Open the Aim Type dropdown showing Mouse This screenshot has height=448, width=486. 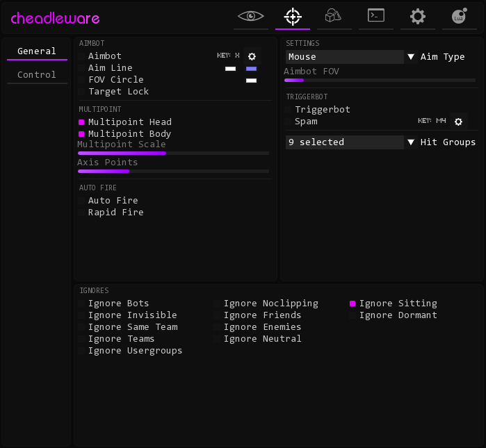tap(345, 57)
